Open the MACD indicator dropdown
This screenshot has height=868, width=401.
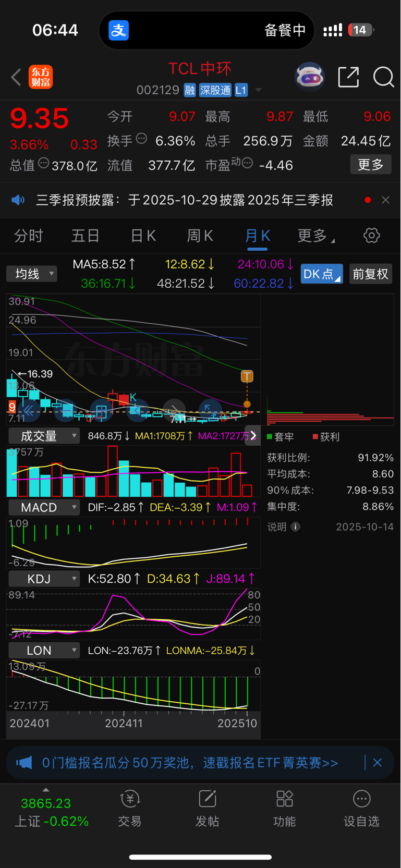[44, 507]
